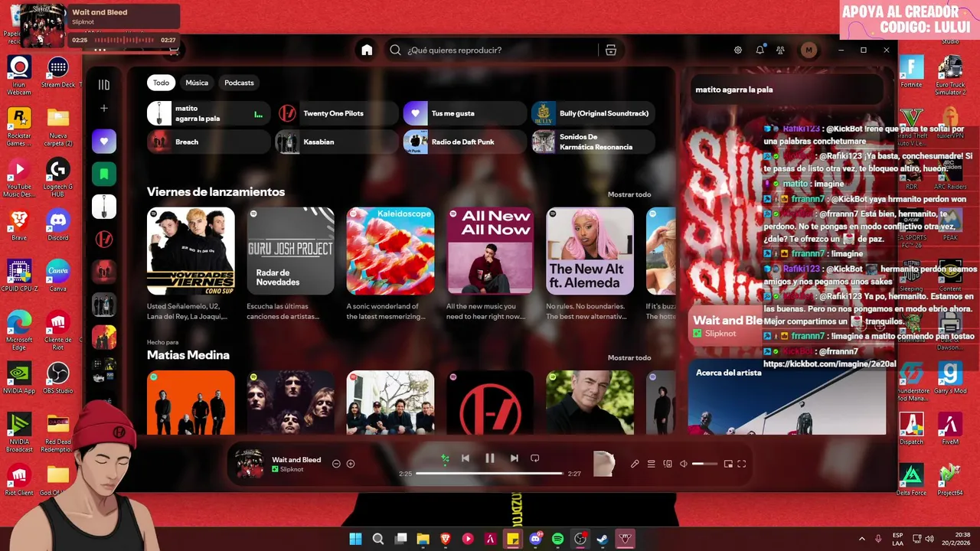Image resolution: width=980 pixels, height=551 pixels.
Task: Open connect to a device icon
Action: 668,464
